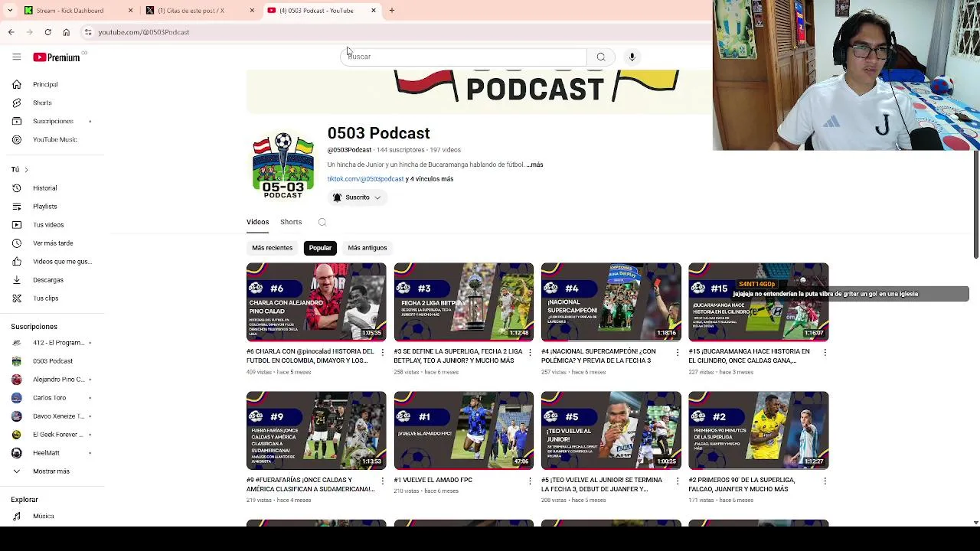Select Más recientes filter chip
The height and width of the screenshot is (551, 980).
click(273, 248)
